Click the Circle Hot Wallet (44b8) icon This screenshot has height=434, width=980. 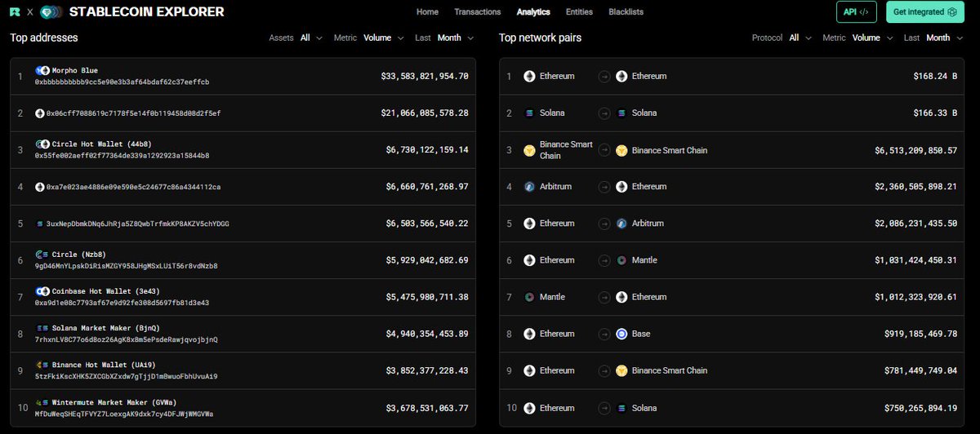42,144
